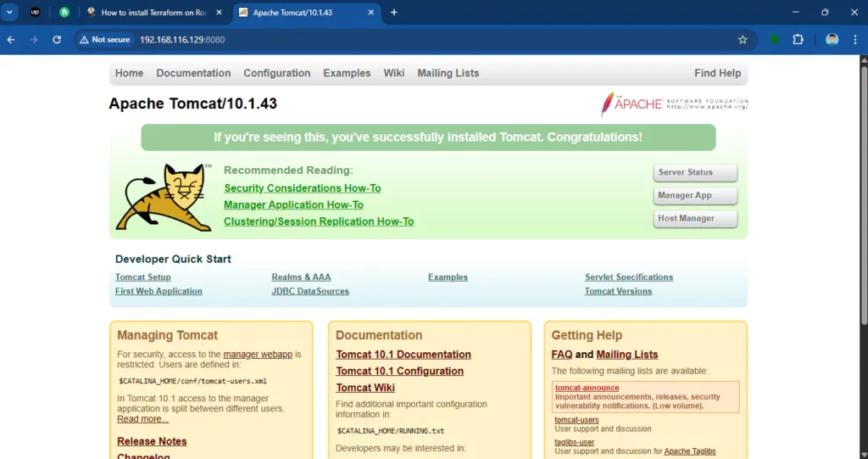This screenshot has height=459, width=868.
Task: Switch to the pinned Upwork tab
Action: coord(35,12)
